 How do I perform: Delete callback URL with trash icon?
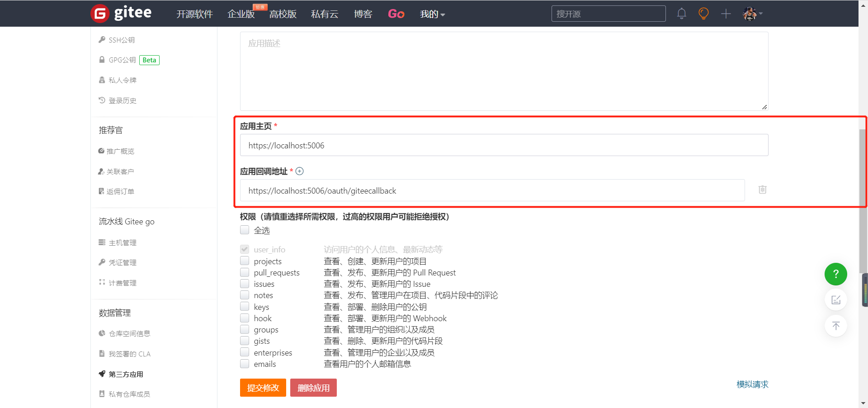(762, 190)
